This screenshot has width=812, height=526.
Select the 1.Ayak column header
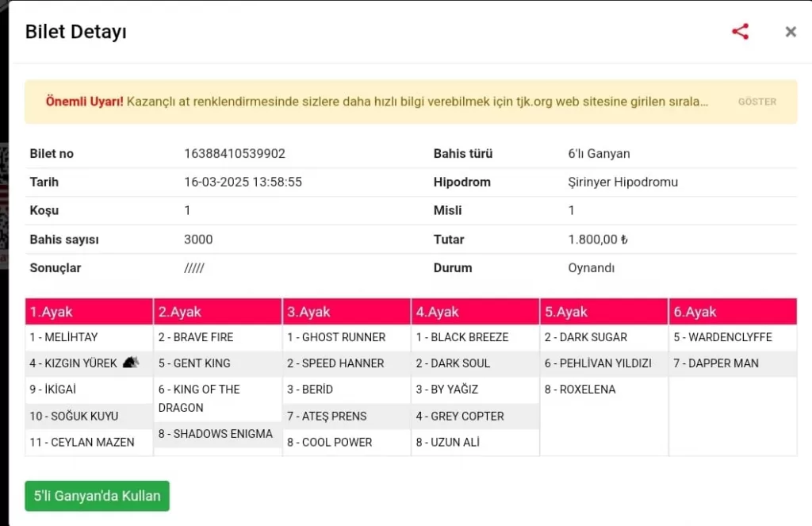pyautogui.click(x=89, y=312)
